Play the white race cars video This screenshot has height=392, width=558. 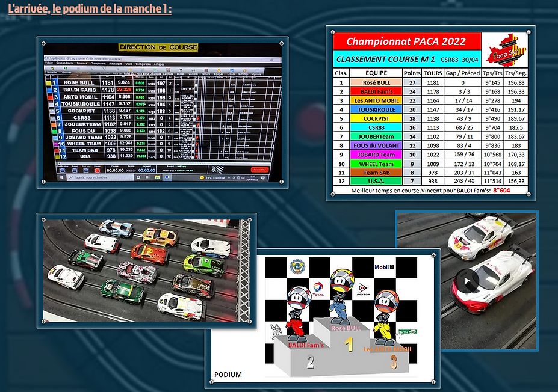(x=466, y=281)
